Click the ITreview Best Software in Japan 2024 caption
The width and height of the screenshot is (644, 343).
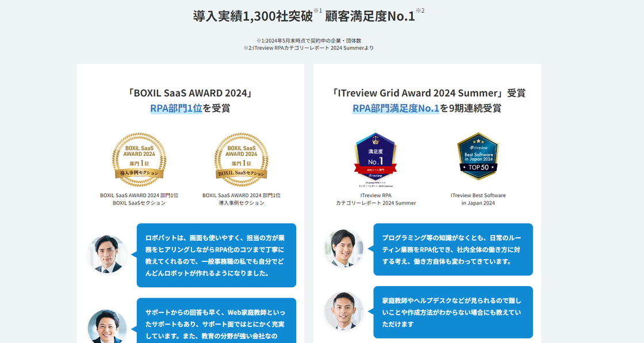click(478, 199)
